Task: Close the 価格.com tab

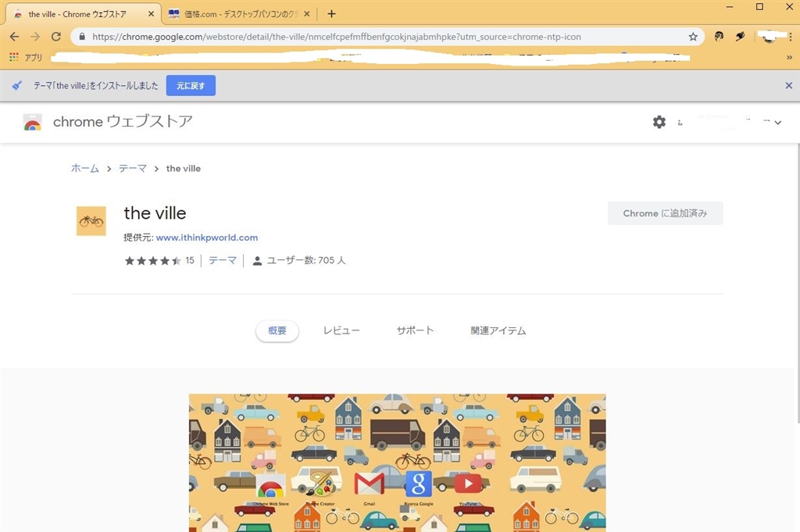Action: tap(306, 14)
